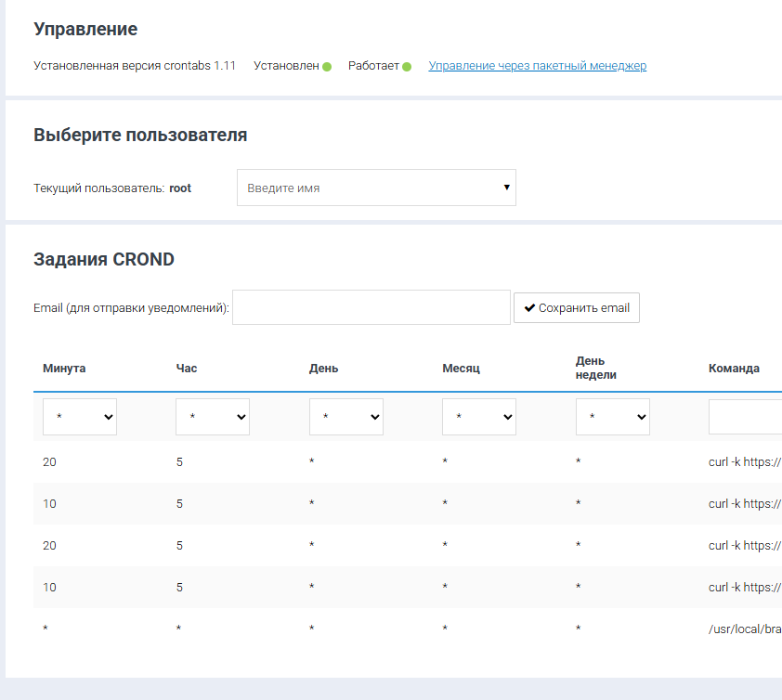Open "Управление через пакетный менеджер" link

(x=537, y=66)
